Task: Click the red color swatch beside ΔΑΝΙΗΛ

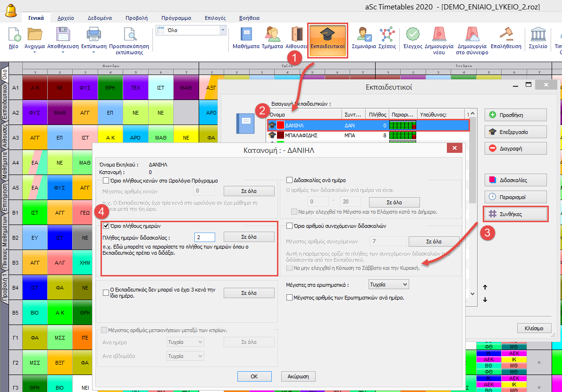Action: [x=280, y=125]
